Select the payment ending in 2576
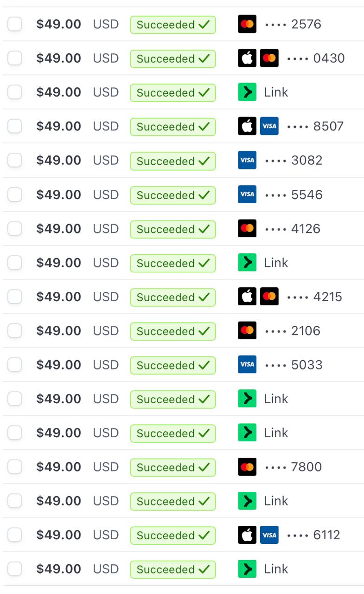Image resolution: width=364 pixels, height=594 pixels. point(15,24)
